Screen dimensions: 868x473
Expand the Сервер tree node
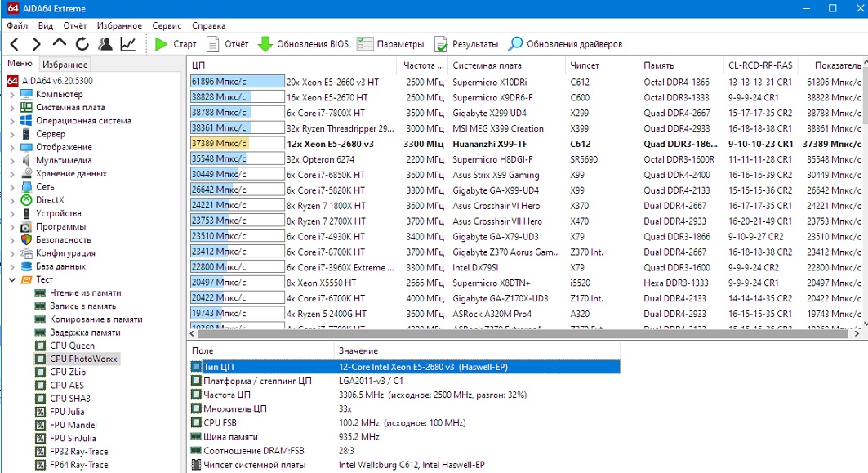click(12, 134)
